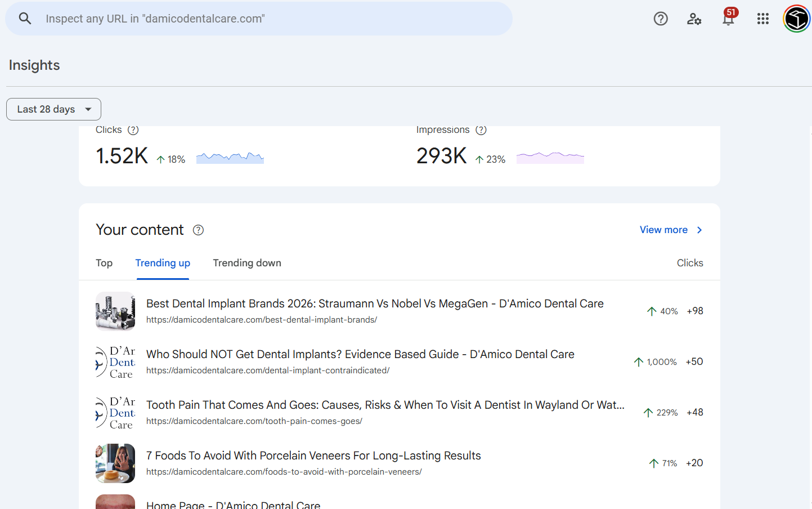
Task: Click the tooth-pain-comes-goes URL text
Action: tap(254, 421)
